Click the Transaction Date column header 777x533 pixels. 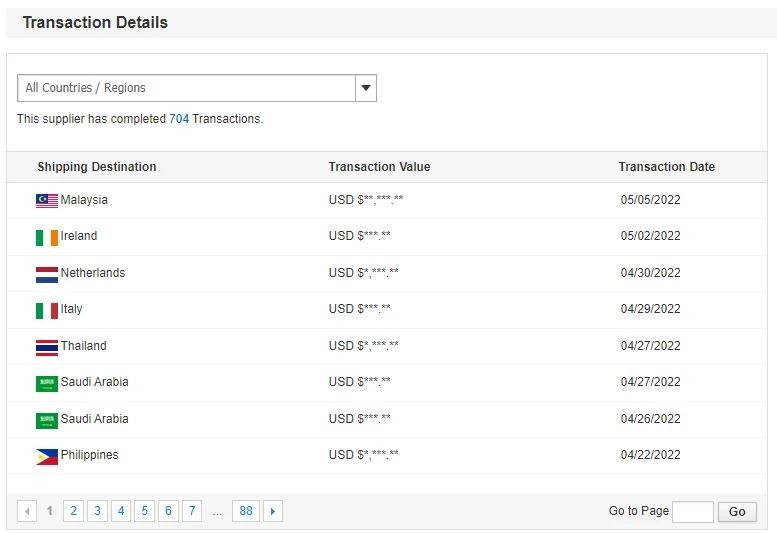(666, 167)
